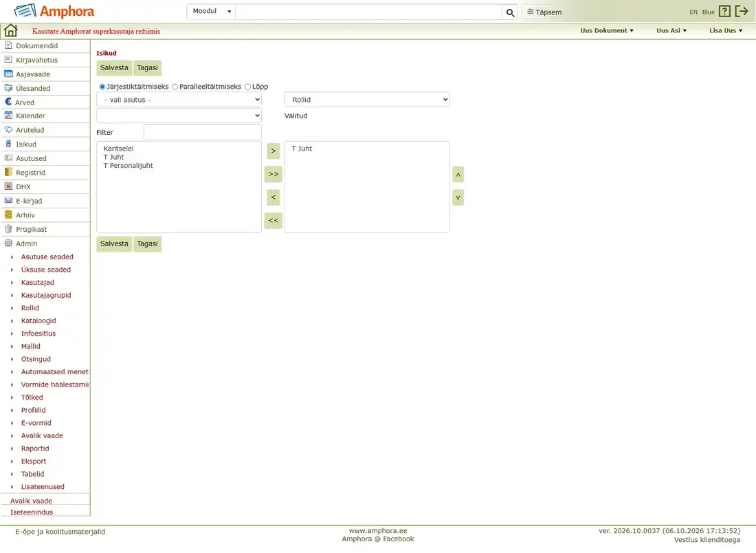The height and width of the screenshot is (553, 756).
Task: Open the 'vali asutus' dropdown
Action: 179,100
